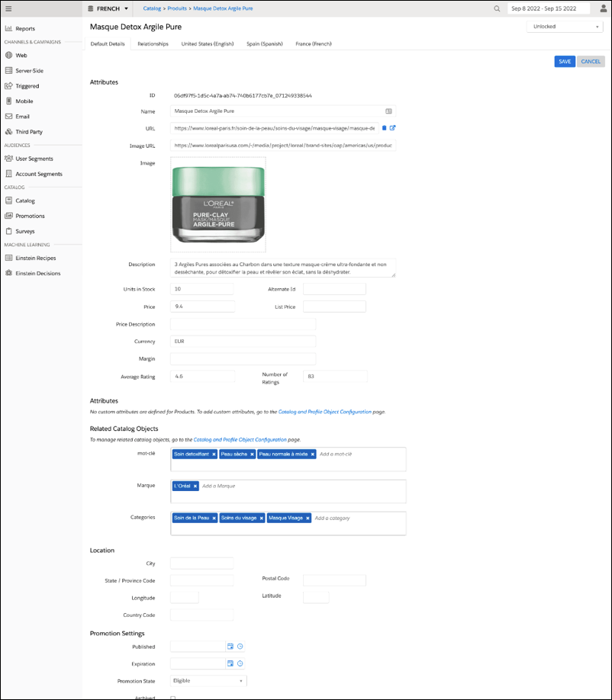The width and height of the screenshot is (612, 700).
Task: Click the search magnifier icon
Action: tap(497, 8)
